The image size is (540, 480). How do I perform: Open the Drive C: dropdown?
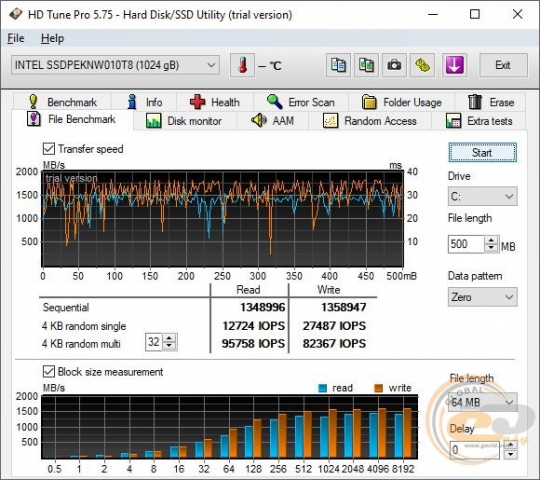pos(482,196)
